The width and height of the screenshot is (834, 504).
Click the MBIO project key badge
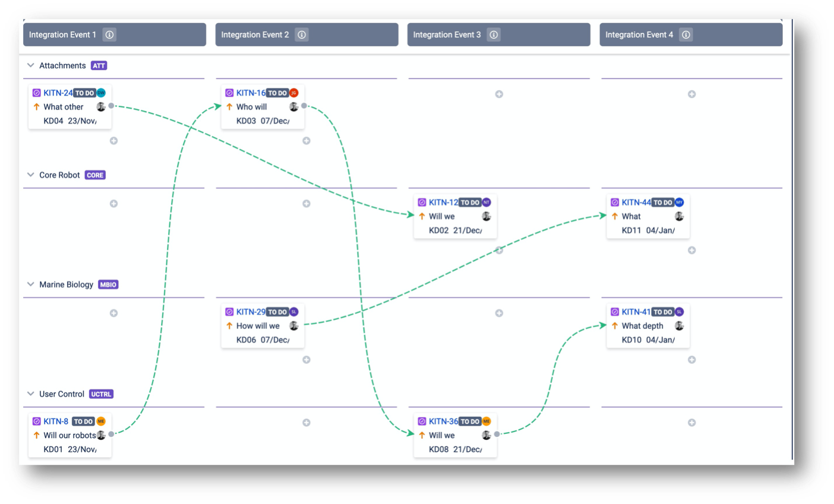(x=109, y=284)
